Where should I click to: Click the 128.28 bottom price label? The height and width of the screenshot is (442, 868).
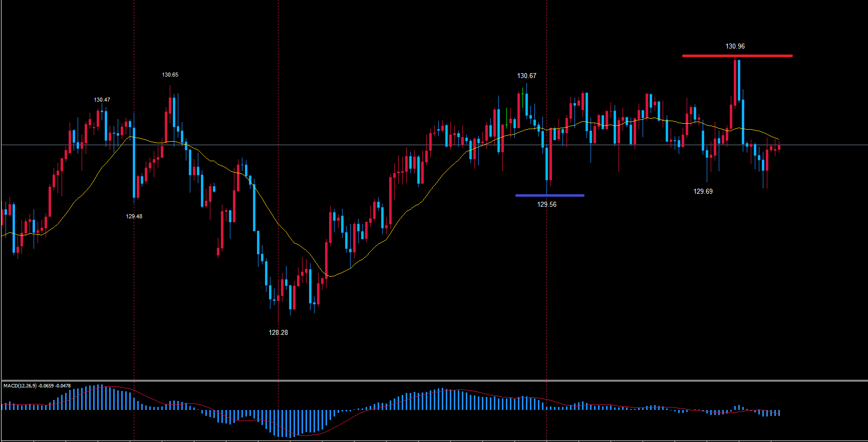point(278,332)
